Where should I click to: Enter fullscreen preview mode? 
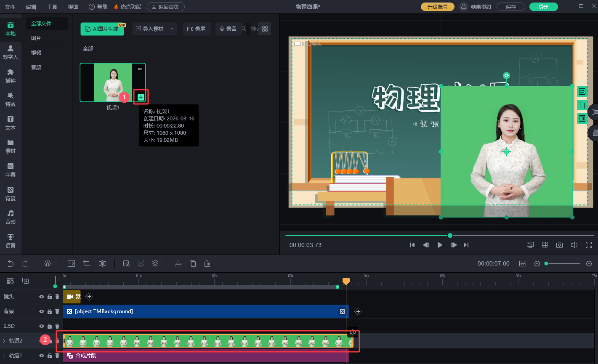pyautogui.click(x=588, y=245)
